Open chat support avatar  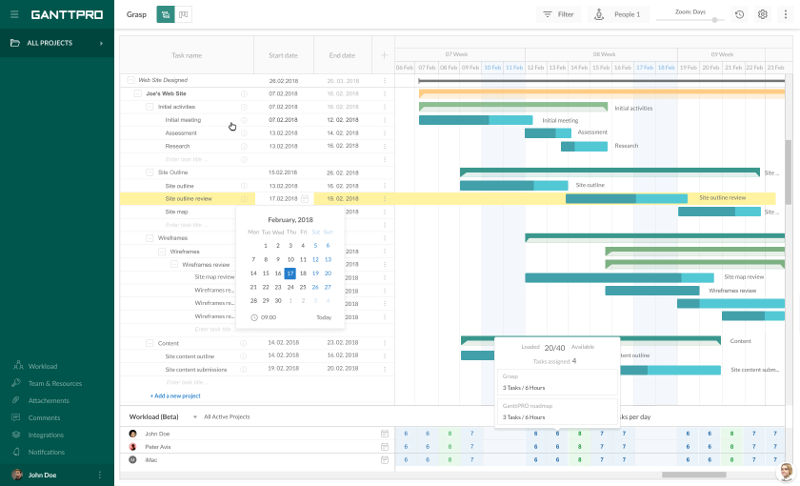pos(786,472)
